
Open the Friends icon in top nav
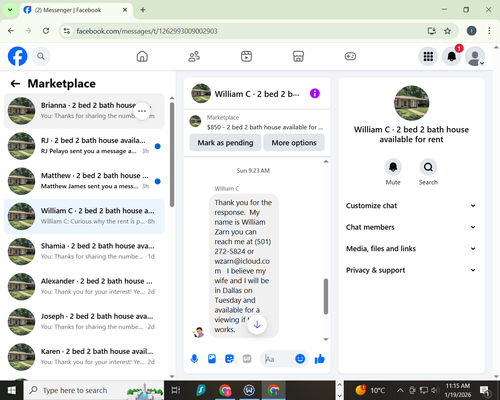tap(194, 56)
